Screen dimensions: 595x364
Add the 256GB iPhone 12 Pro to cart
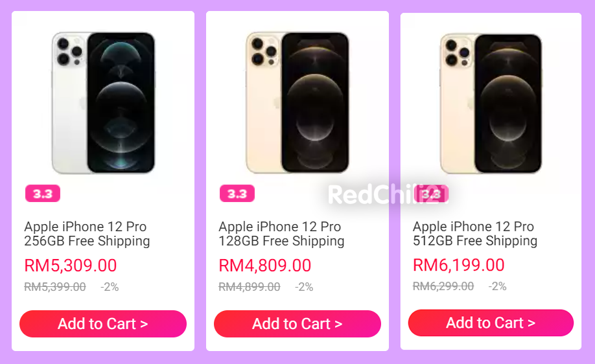pos(103,324)
